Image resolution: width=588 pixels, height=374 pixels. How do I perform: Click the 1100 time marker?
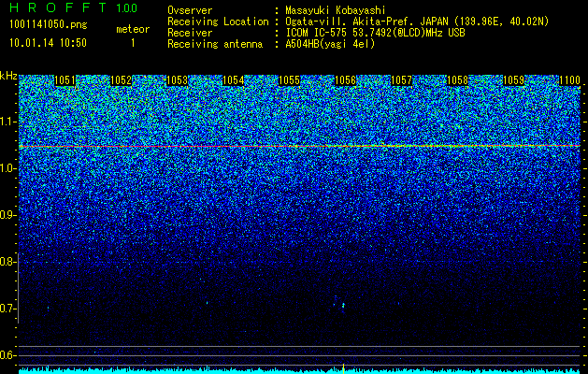569,80
